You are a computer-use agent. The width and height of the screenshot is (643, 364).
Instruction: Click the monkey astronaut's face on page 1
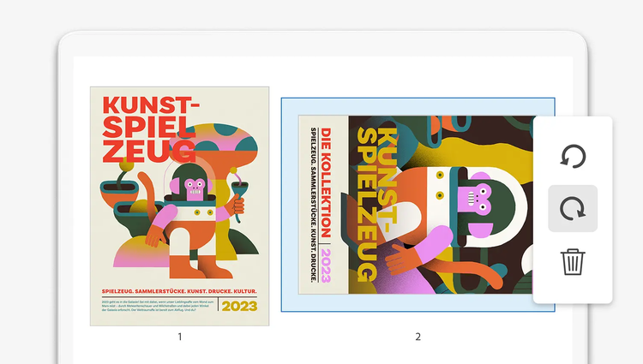click(x=195, y=189)
